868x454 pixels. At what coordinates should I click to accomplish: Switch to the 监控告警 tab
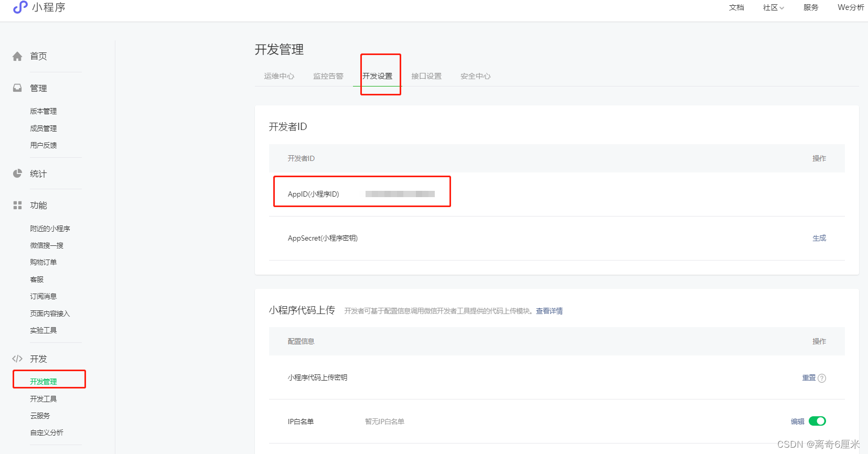click(328, 76)
